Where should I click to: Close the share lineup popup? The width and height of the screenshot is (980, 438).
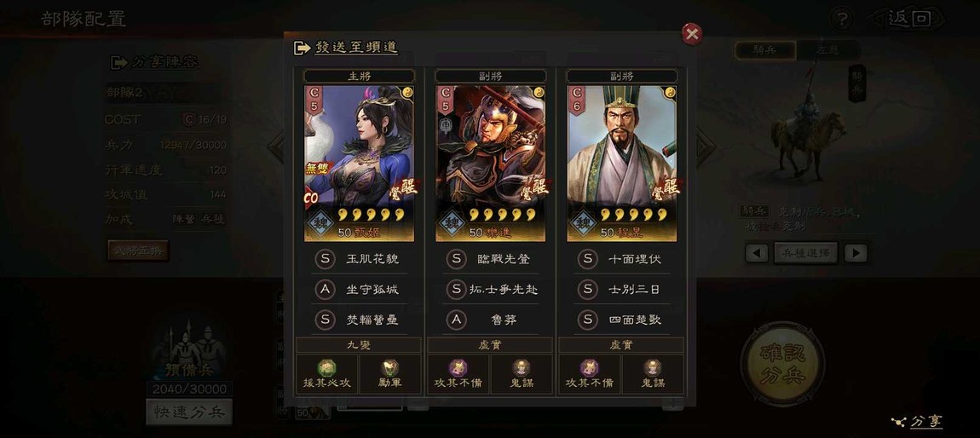692,34
